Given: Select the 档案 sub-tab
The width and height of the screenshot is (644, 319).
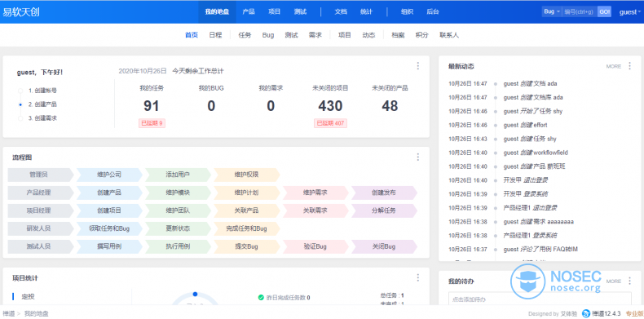Looking at the screenshot, I should [398, 35].
